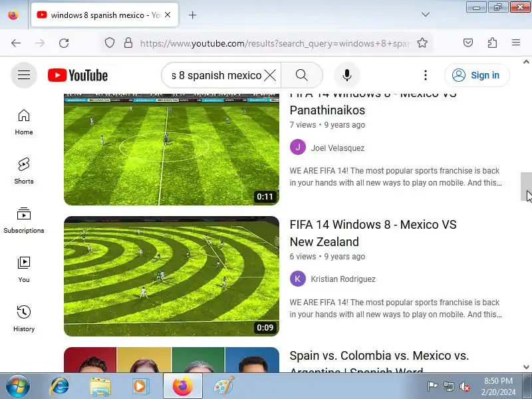This screenshot has width=532, height=399.
Task: Submit search with the magnifying glass button
Action: tap(302, 75)
